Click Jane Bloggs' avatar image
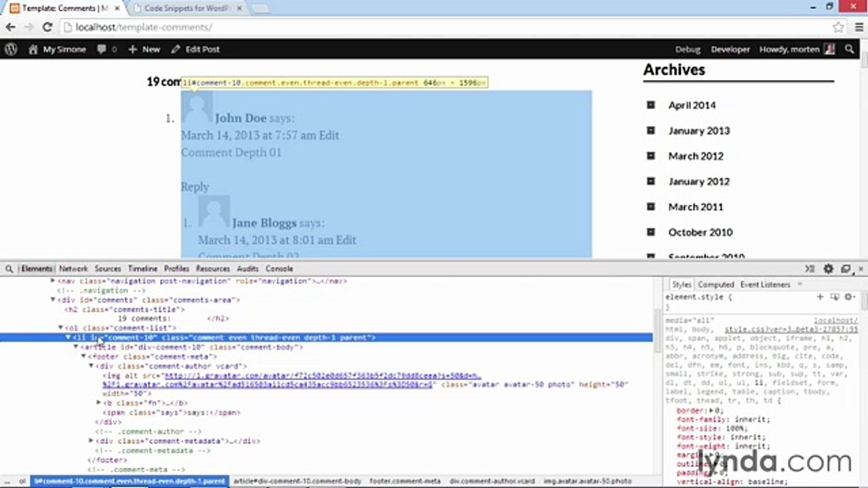The image size is (868, 488). click(x=214, y=212)
